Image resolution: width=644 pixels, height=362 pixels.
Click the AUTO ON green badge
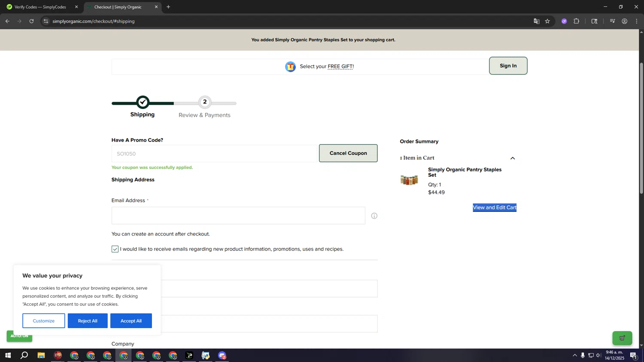coord(19,336)
